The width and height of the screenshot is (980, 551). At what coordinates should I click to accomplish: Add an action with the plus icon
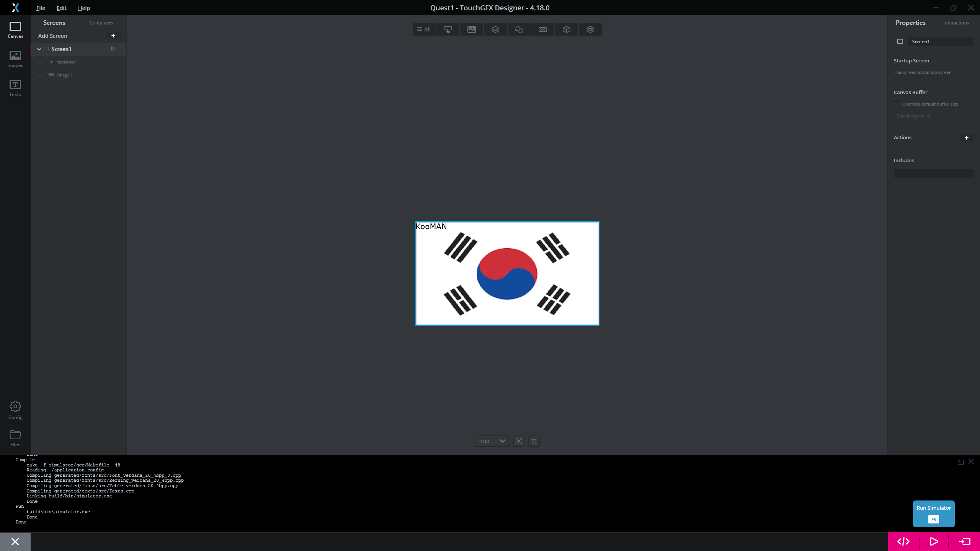pos(967,138)
